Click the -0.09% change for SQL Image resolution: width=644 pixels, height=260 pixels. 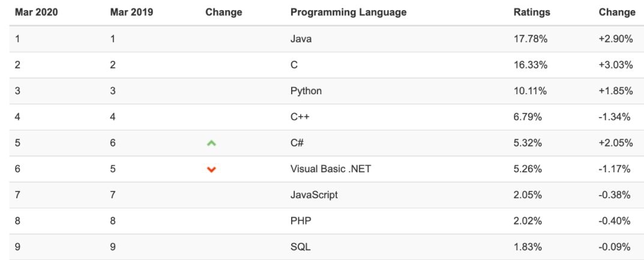615,247
